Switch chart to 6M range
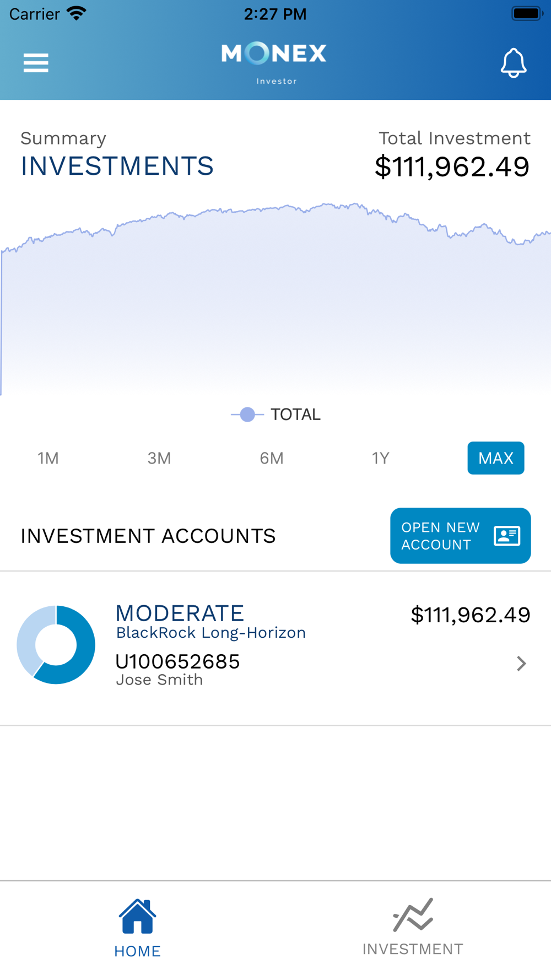The image size is (551, 980). tap(272, 458)
